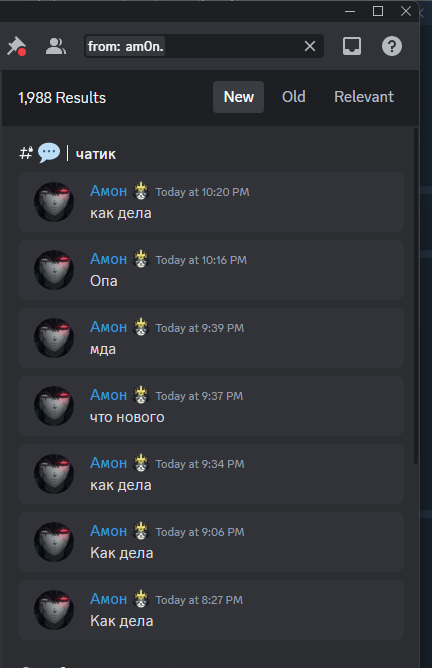The width and height of the screenshot is (432, 668).
Task: Click the Амон username at 9:37 PM
Action: tap(109, 395)
